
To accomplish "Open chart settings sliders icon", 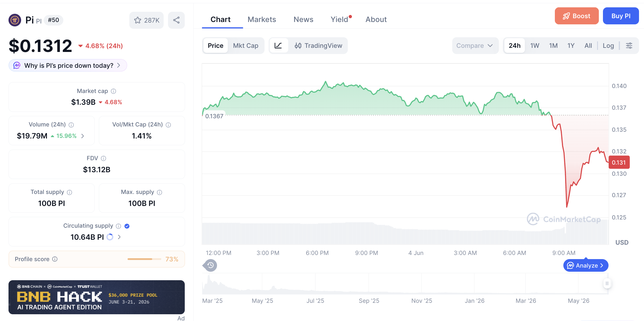I will click(629, 45).
